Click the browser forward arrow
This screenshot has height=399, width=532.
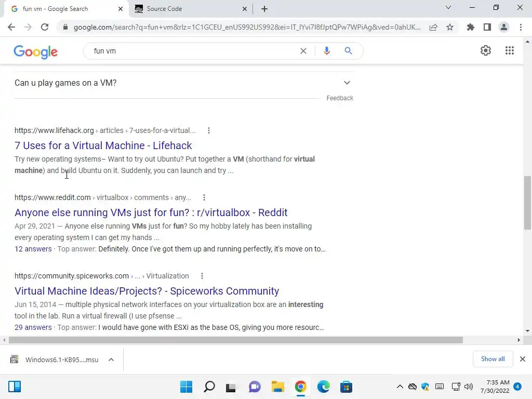point(28,27)
